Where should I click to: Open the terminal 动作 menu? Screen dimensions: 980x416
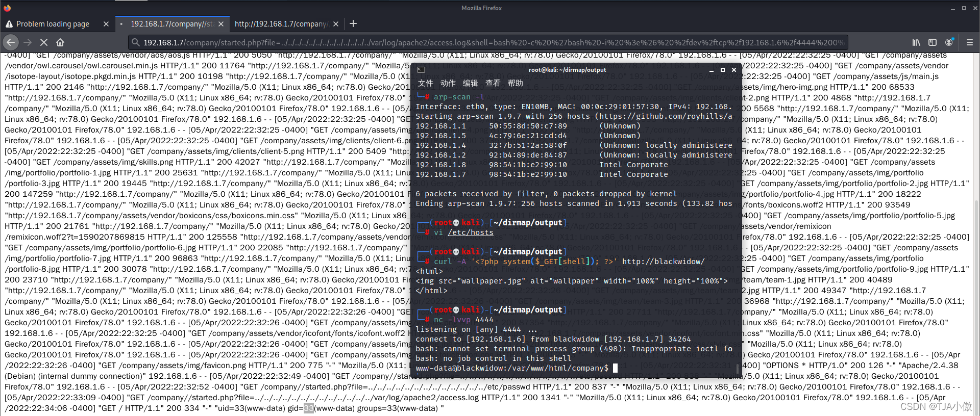448,83
